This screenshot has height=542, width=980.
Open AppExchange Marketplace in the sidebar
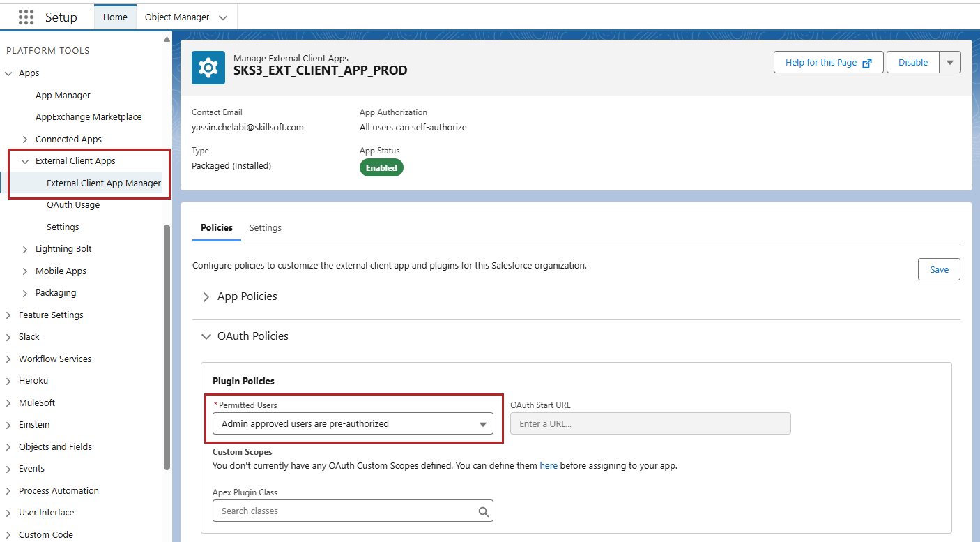coord(89,117)
